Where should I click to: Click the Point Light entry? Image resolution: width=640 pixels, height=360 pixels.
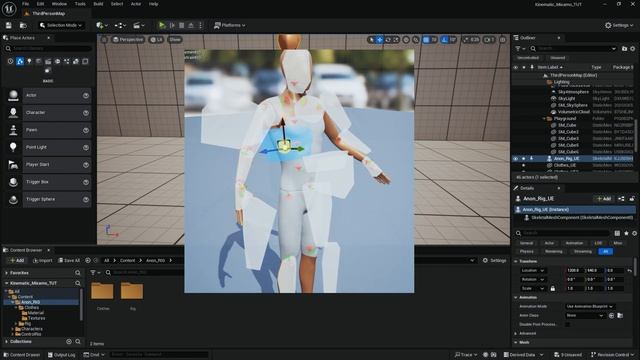48,147
